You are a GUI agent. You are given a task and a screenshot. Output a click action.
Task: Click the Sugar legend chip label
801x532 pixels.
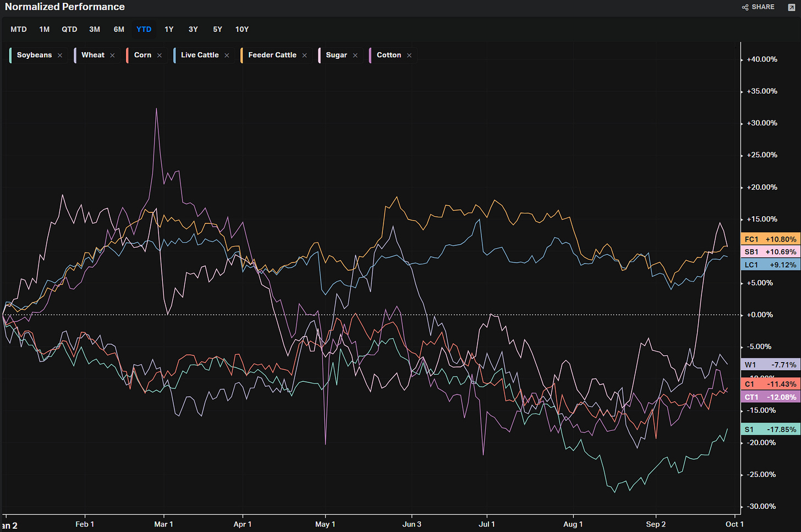pyautogui.click(x=336, y=55)
